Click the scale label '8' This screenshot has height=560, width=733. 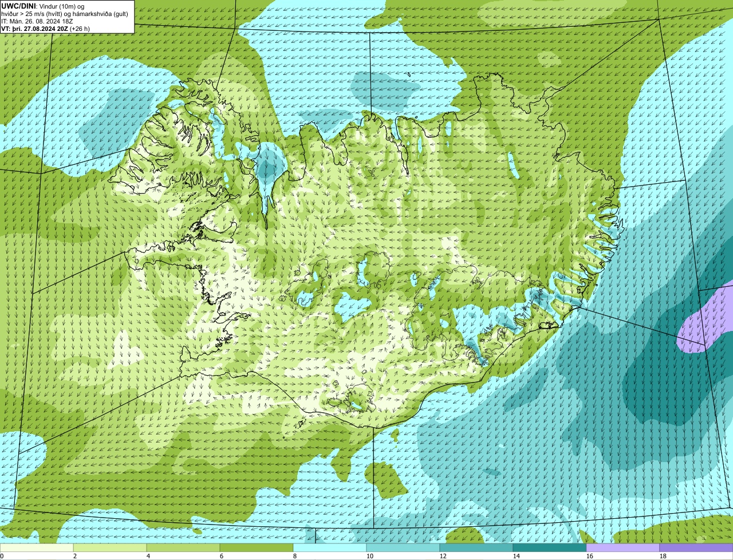295,556
